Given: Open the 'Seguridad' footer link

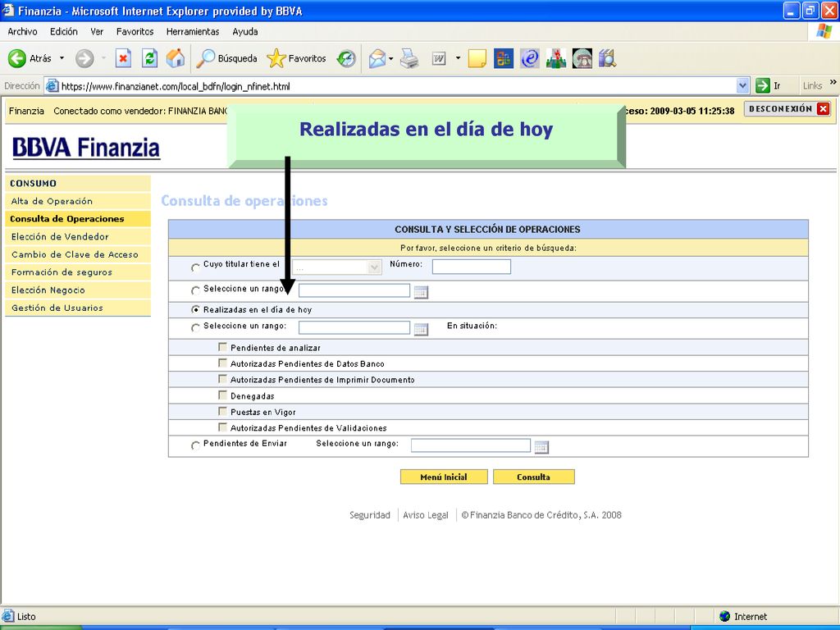Looking at the screenshot, I should pos(370,515).
